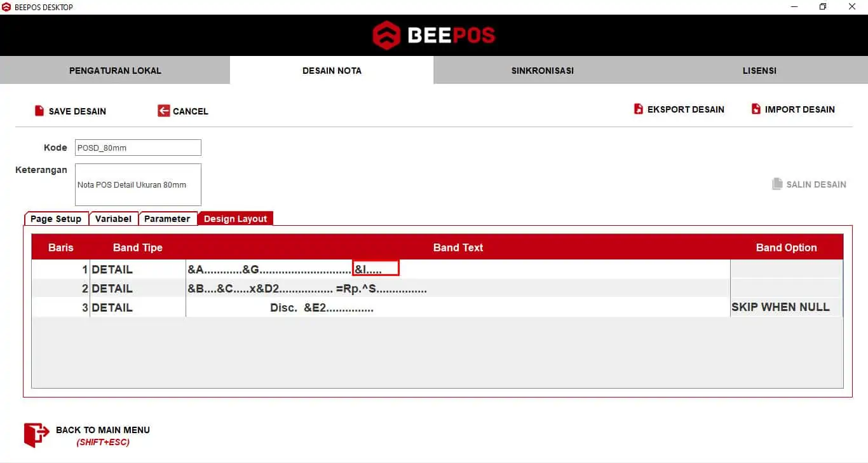Click empty Band Option cell in row 2

[787, 288]
